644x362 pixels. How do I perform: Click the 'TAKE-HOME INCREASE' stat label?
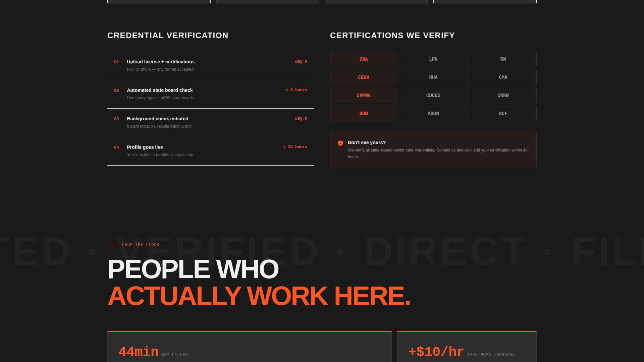tap(491, 355)
